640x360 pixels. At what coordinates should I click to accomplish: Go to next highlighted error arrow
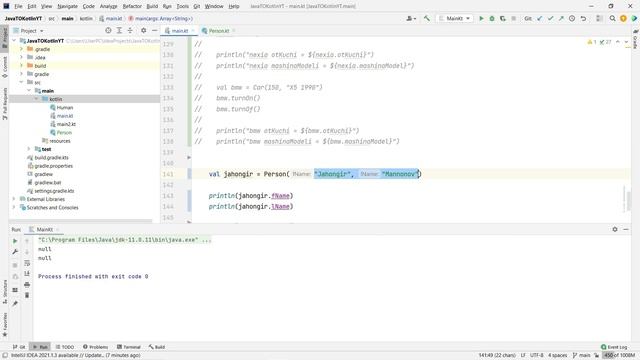(x=626, y=42)
